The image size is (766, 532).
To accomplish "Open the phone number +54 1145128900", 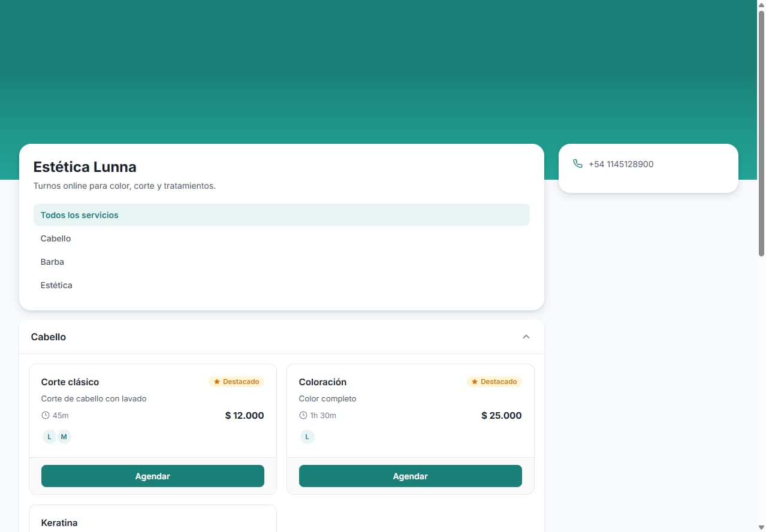I will click(621, 164).
